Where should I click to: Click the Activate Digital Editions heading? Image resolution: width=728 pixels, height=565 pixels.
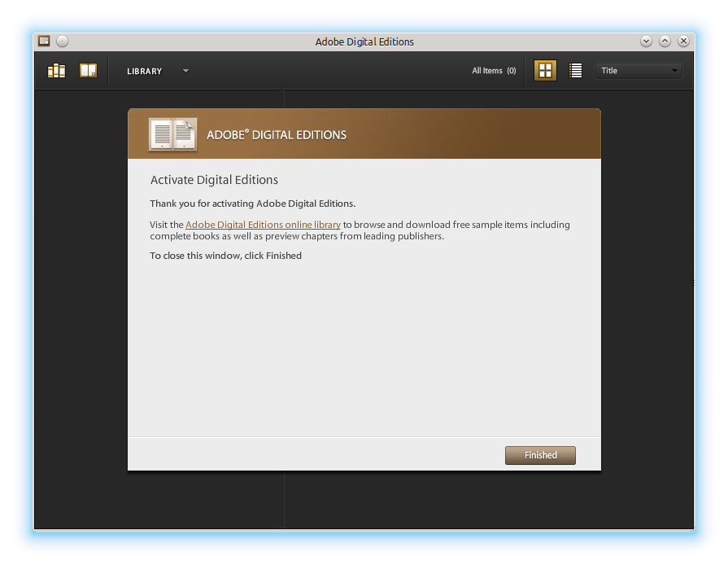[214, 180]
